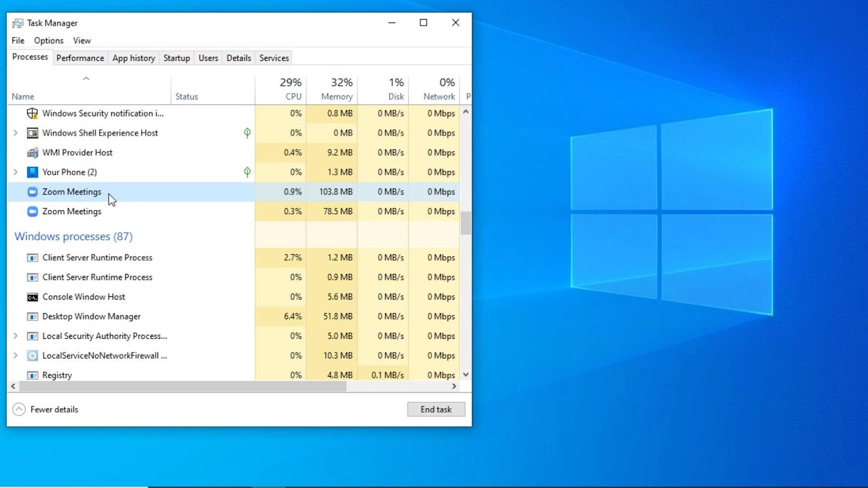Select the Registry row name
The width and height of the screenshot is (868, 488).
(x=57, y=375)
